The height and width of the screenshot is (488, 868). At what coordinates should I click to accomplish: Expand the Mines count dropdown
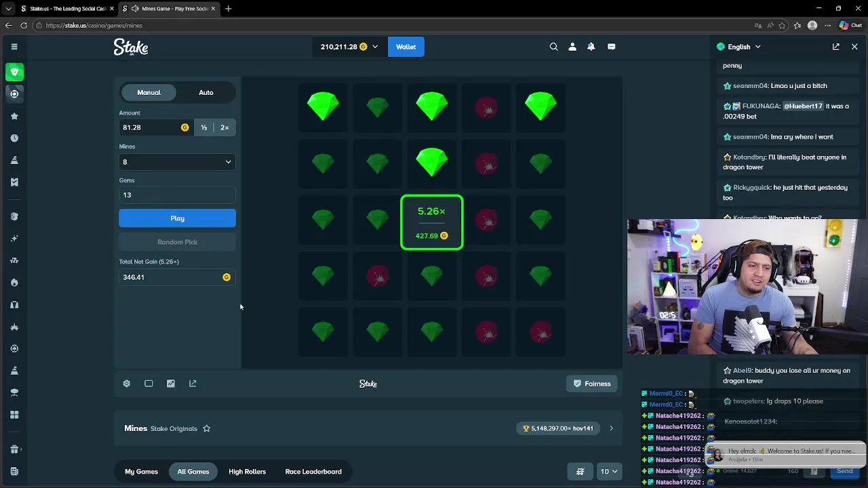point(177,162)
